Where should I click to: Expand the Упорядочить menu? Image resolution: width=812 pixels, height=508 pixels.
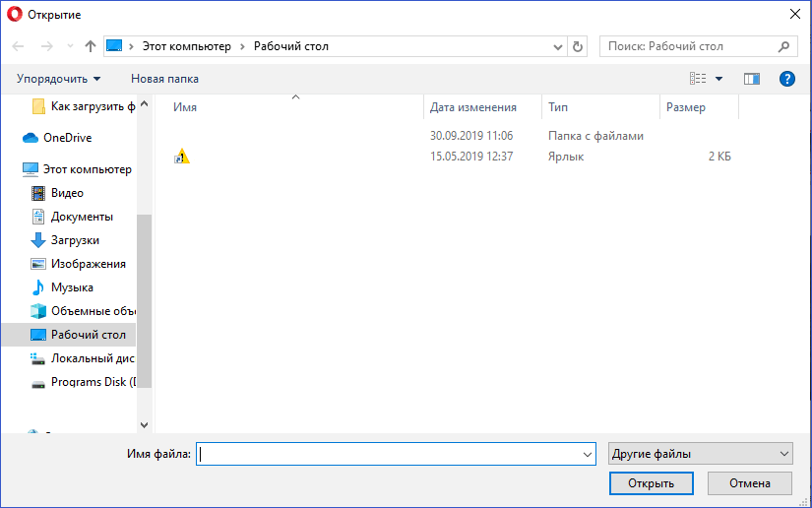tap(59, 79)
